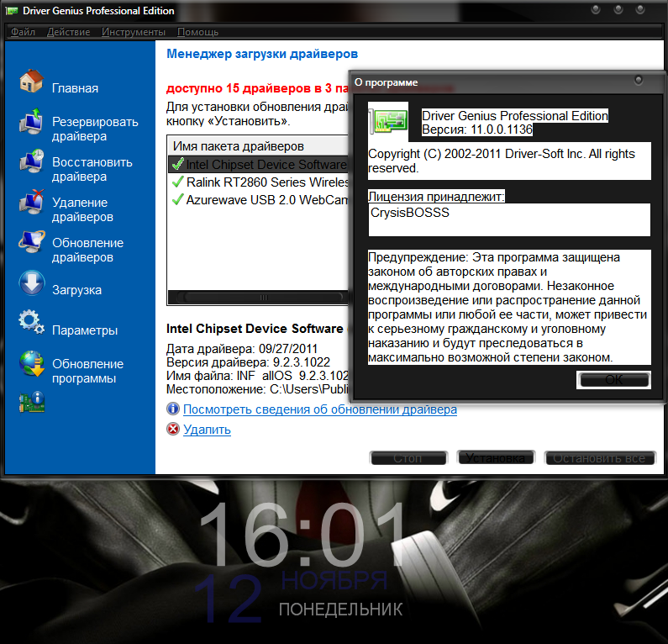Image resolution: width=668 pixels, height=644 pixels.
Task: Toggle checkmark for Intel Chipset Device Software
Action: tap(177, 164)
